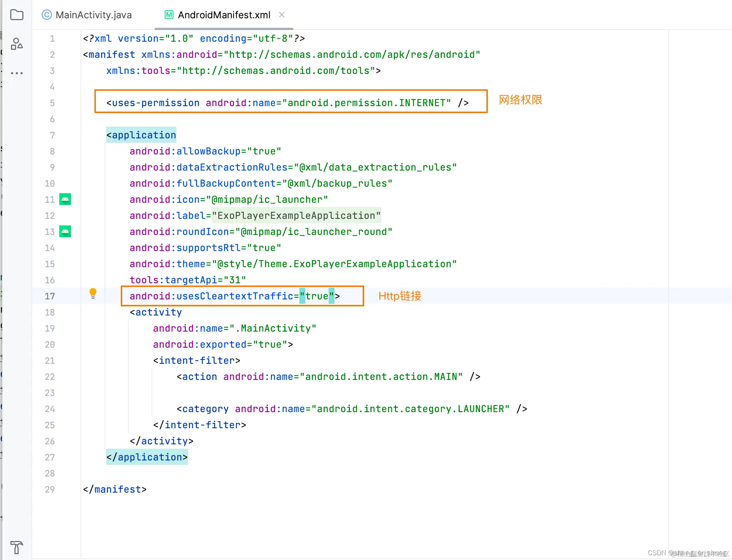The height and width of the screenshot is (560, 732).
Task: Click the round launcher gutter icon on line 13
Action: pyautogui.click(x=65, y=232)
